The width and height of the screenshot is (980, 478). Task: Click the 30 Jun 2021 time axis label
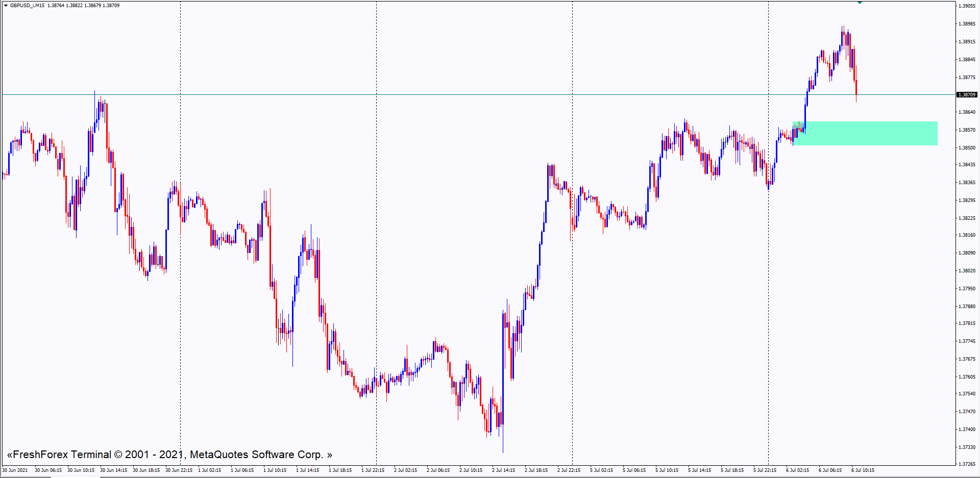pyautogui.click(x=15, y=470)
